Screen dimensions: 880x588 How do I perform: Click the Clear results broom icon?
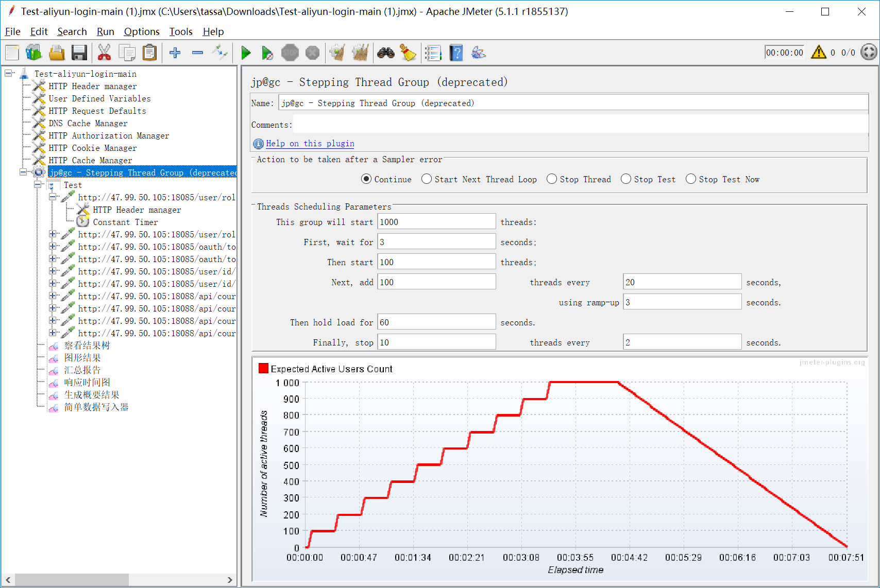click(337, 53)
